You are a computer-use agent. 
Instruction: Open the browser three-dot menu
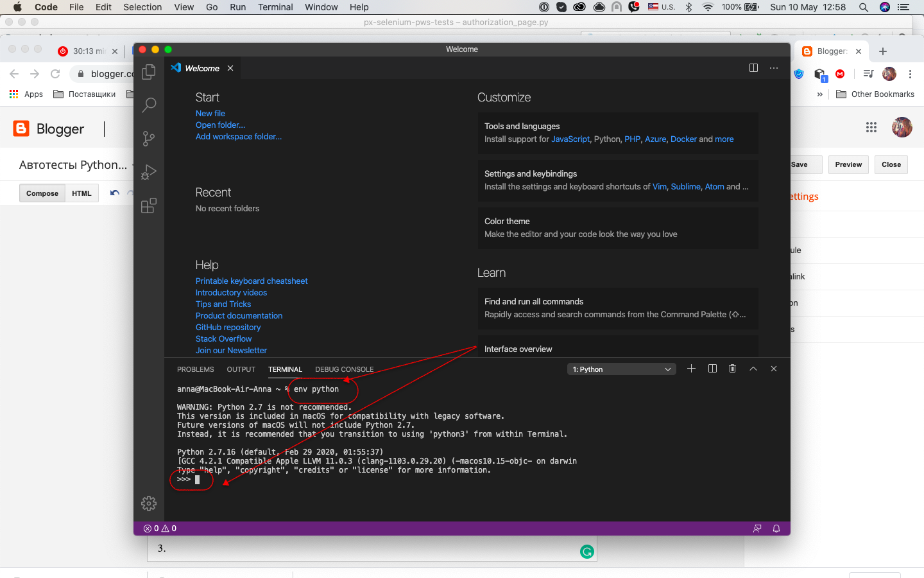tap(910, 74)
